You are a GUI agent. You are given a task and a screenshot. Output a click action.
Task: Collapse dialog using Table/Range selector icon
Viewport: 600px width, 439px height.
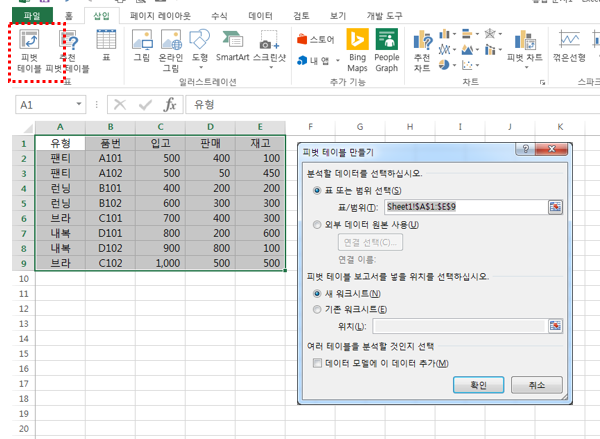tap(555, 207)
